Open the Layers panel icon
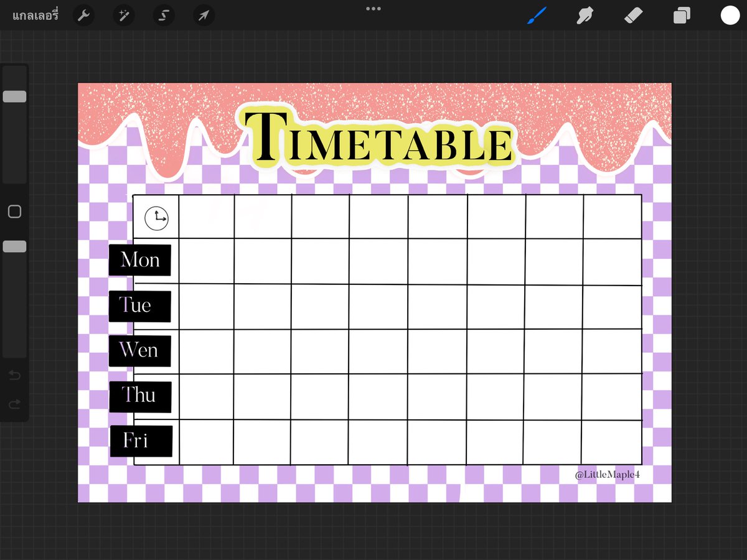The width and height of the screenshot is (747, 560). (682, 16)
